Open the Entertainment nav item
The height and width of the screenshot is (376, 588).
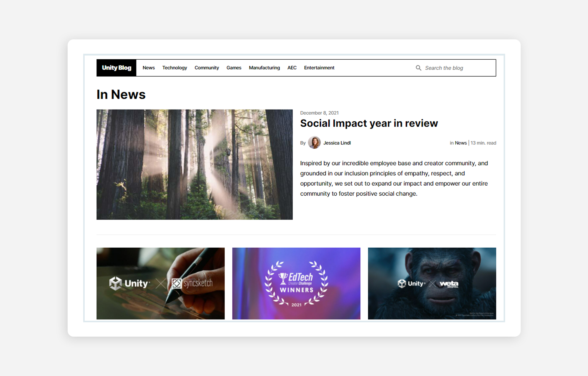(x=319, y=68)
